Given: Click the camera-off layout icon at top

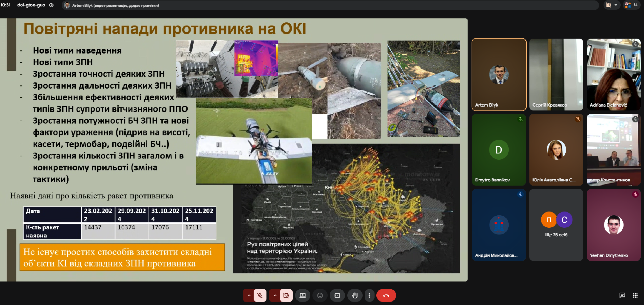Looking at the screenshot, I should (609, 5).
